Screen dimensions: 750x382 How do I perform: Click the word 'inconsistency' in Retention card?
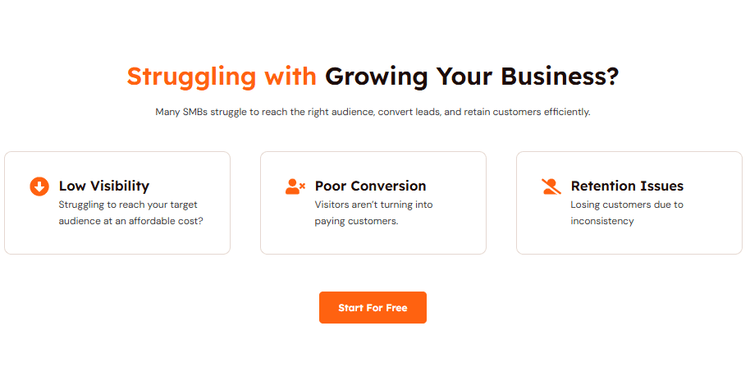coord(602,221)
